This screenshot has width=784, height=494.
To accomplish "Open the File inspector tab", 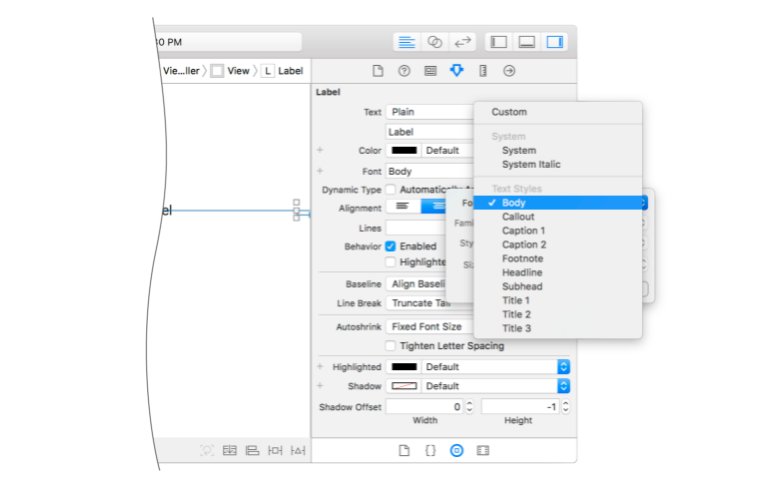I will tap(378, 71).
